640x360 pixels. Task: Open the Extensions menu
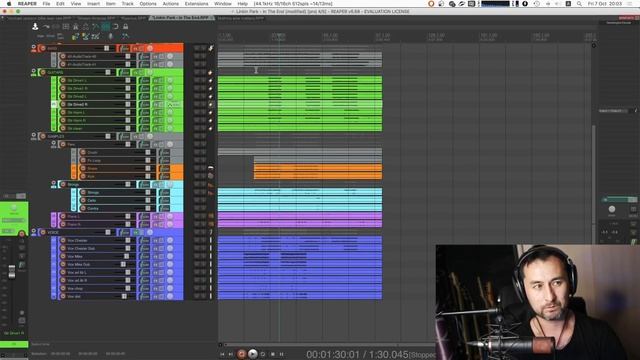tap(196, 4)
